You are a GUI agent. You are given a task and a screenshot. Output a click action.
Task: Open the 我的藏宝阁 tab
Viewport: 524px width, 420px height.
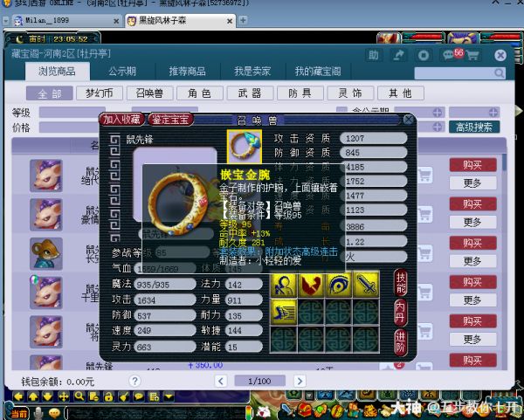coord(318,72)
